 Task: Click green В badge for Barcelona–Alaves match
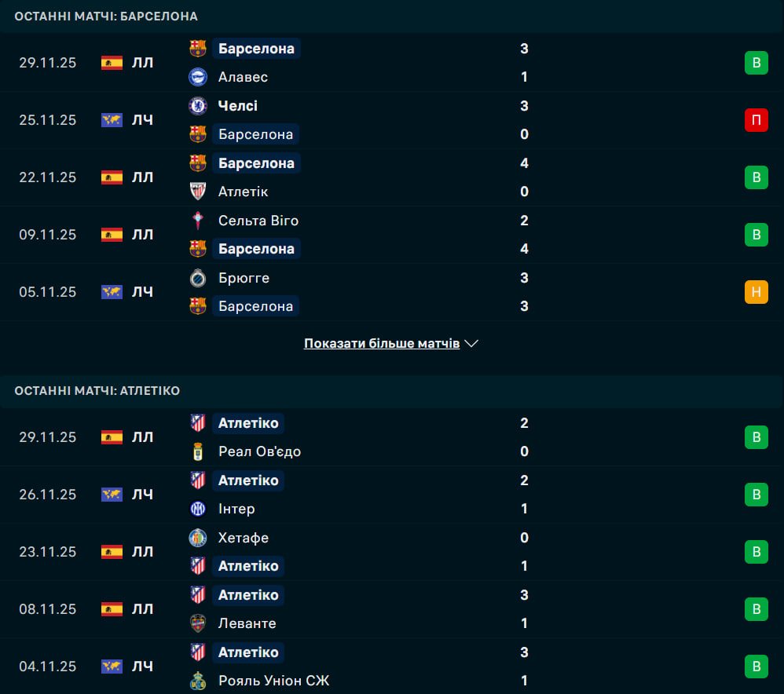[x=756, y=63]
